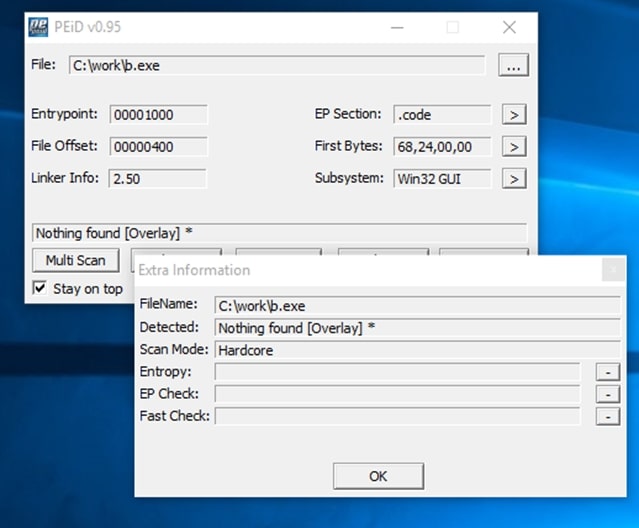Click the empty Entropy result field
639x528 pixels.
pyautogui.click(x=397, y=372)
